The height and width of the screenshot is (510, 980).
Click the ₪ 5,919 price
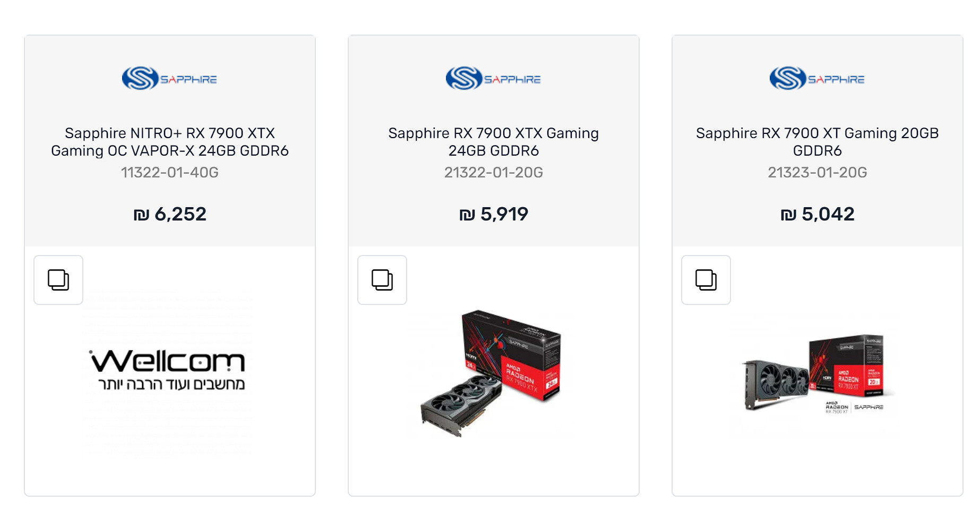[494, 214]
